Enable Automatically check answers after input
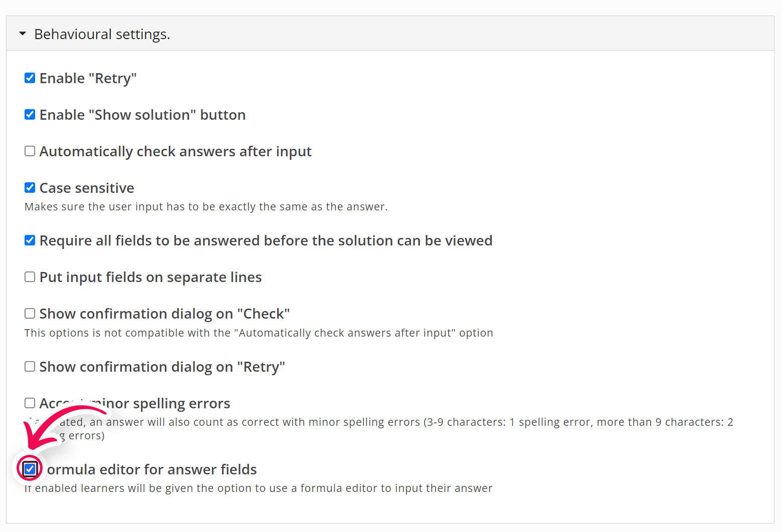The image size is (782, 532). pyautogui.click(x=30, y=151)
